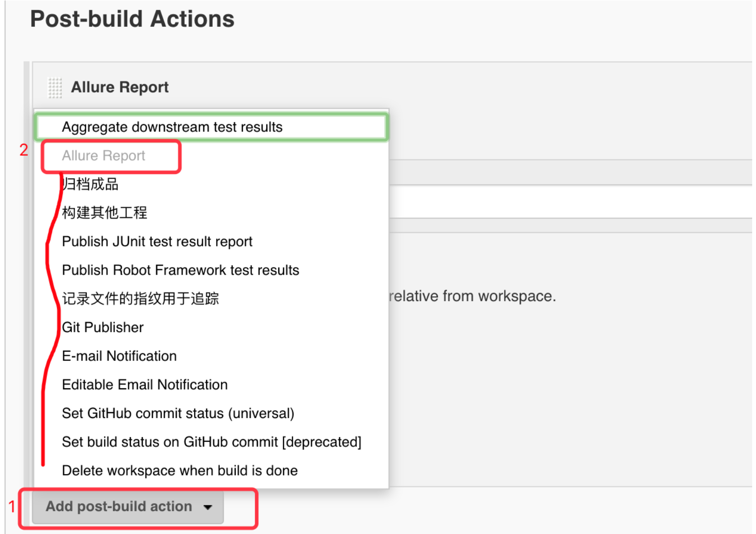This screenshot has height=534, width=756.
Task: Select Editable Email Notification
Action: [x=145, y=385]
